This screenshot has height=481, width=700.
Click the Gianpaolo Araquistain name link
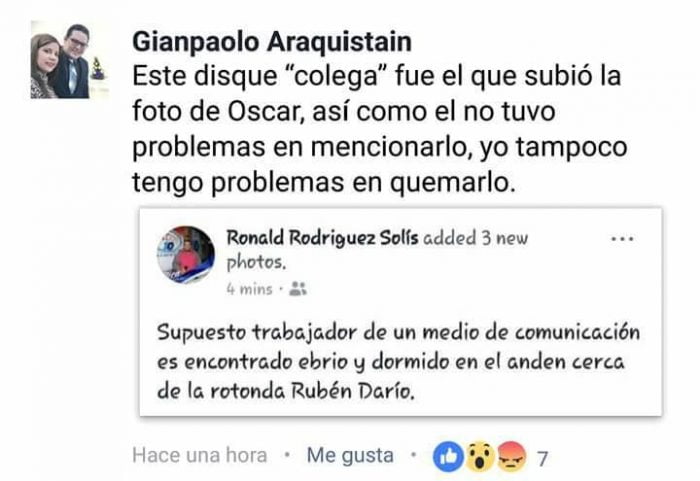[x=272, y=42]
